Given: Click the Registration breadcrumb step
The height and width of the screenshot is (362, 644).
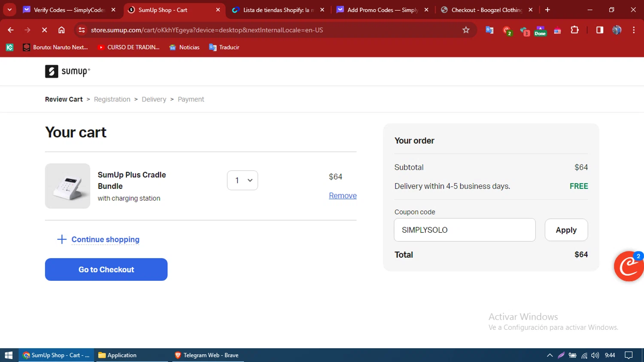Looking at the screenshot, I should 112,99.
